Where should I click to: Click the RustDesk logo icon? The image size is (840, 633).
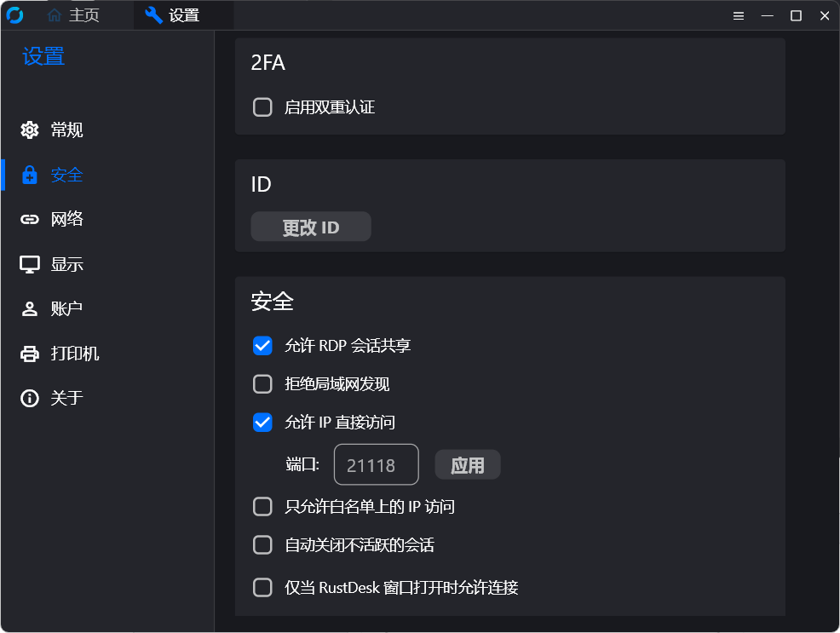14,15
